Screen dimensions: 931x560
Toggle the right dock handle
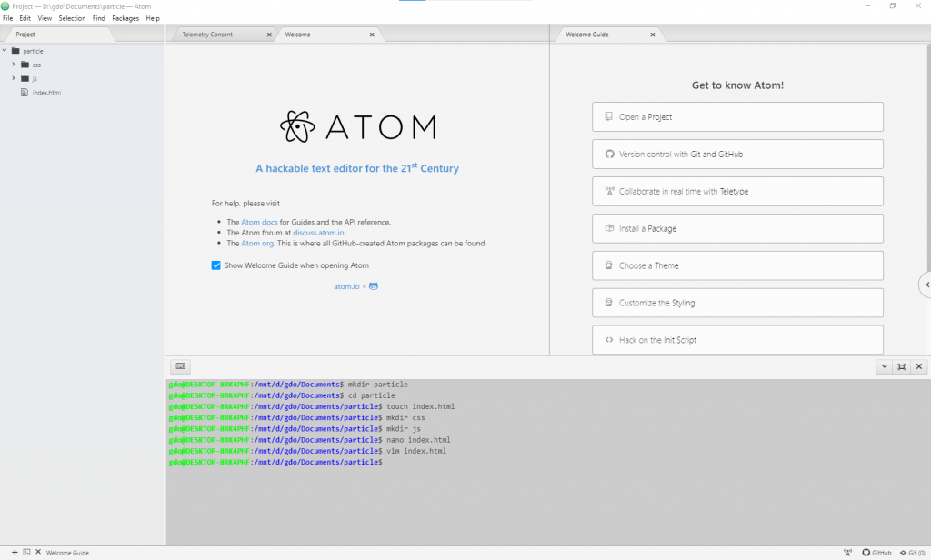[926, 285]
